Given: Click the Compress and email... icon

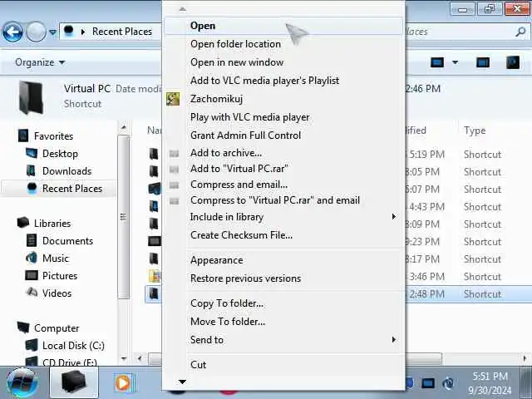Looking at the screenshot, I should pos(174,185).
